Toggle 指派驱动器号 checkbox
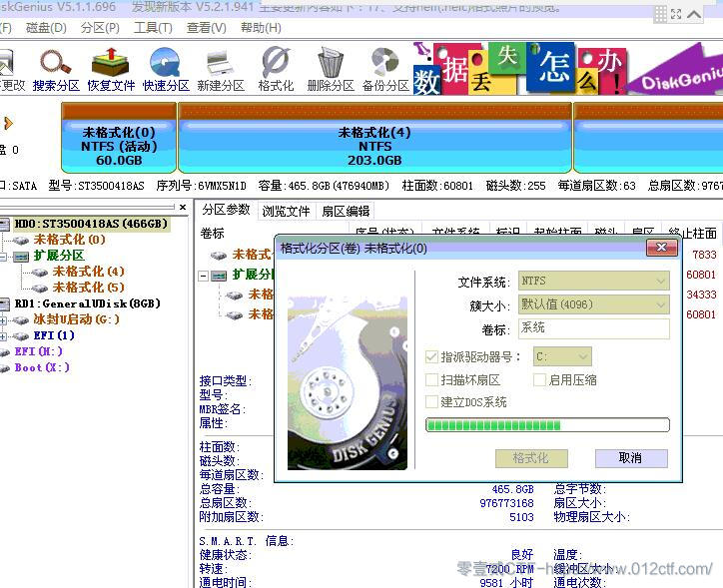Viewport: 723px width, 588px height. click(431, 356)
